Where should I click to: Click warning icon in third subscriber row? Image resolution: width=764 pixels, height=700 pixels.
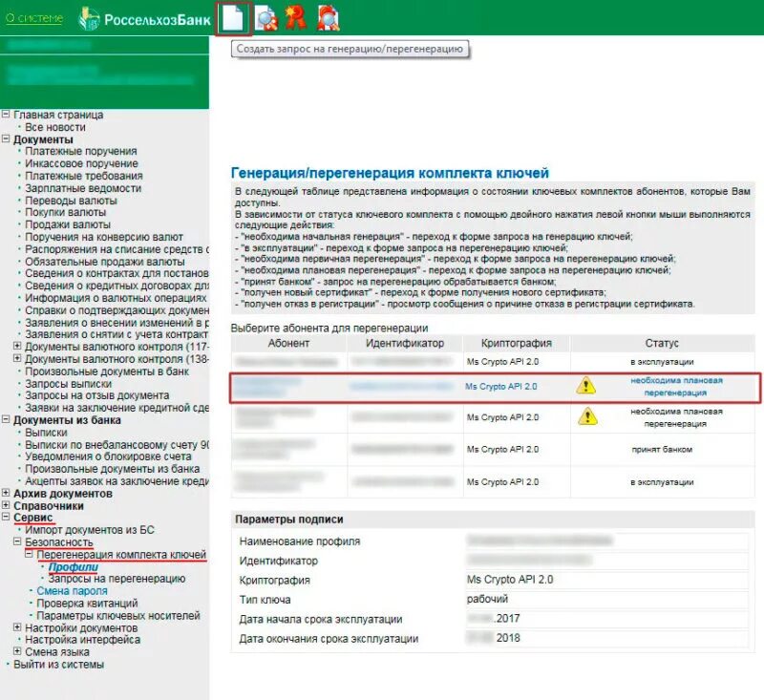point(587,417)
